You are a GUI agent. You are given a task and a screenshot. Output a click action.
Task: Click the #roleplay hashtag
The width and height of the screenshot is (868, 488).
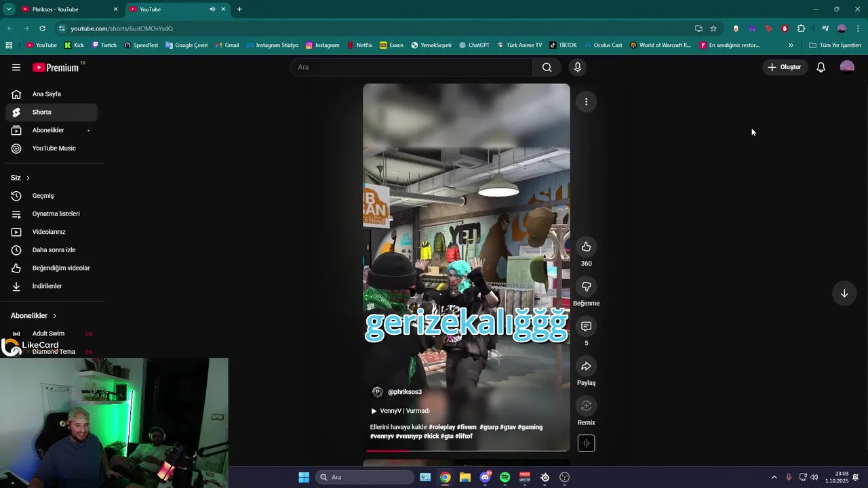(x=441, y=427)
